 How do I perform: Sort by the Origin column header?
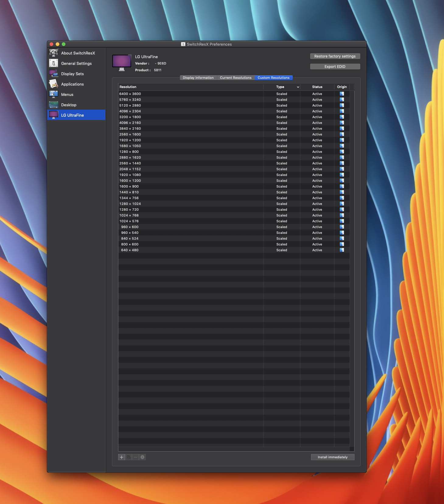click(x=342, y=87)
